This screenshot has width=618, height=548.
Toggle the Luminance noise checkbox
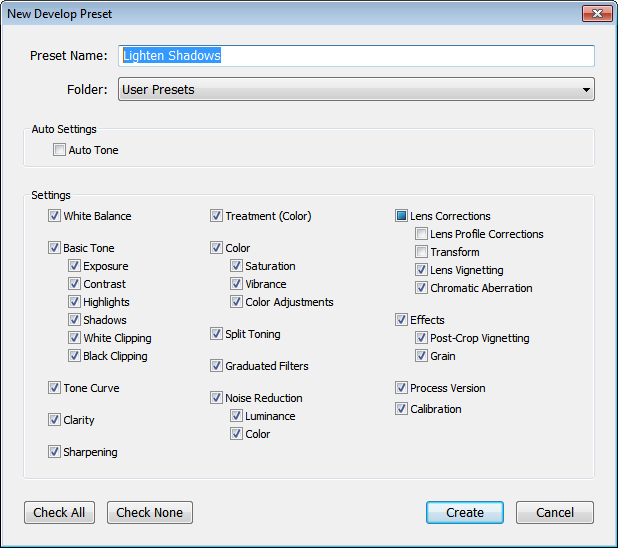point(236,416)
